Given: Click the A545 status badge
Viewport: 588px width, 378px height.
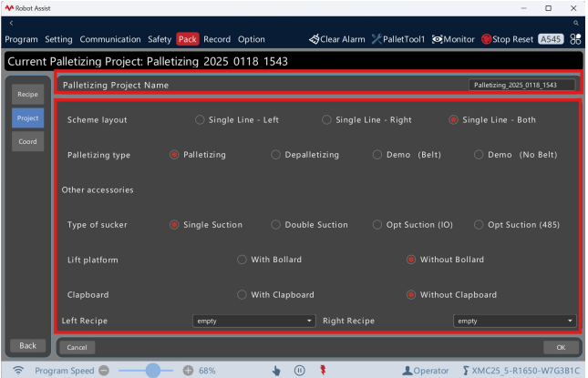Looking at the screenshot, I should 551,39.
